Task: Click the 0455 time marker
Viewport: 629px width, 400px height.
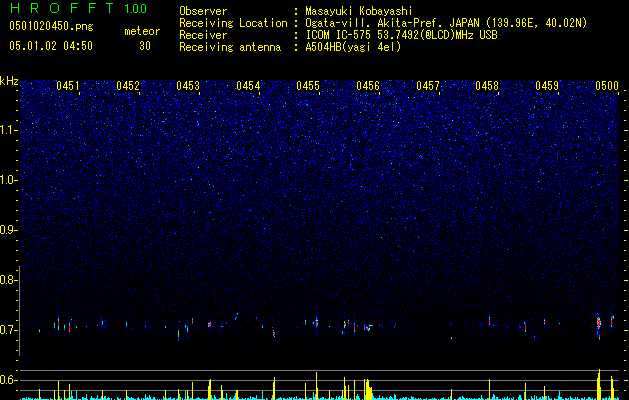Action: 308,86
